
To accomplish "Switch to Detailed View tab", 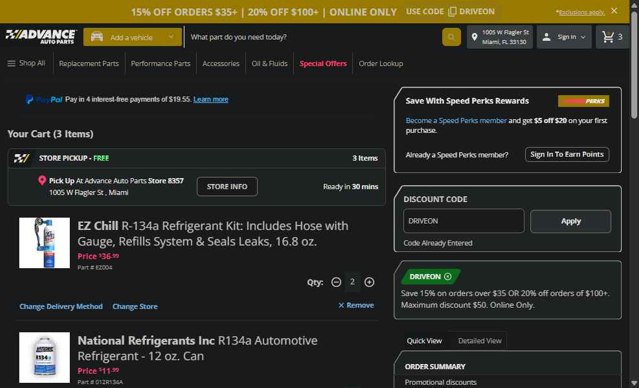I will click(480, 341).
